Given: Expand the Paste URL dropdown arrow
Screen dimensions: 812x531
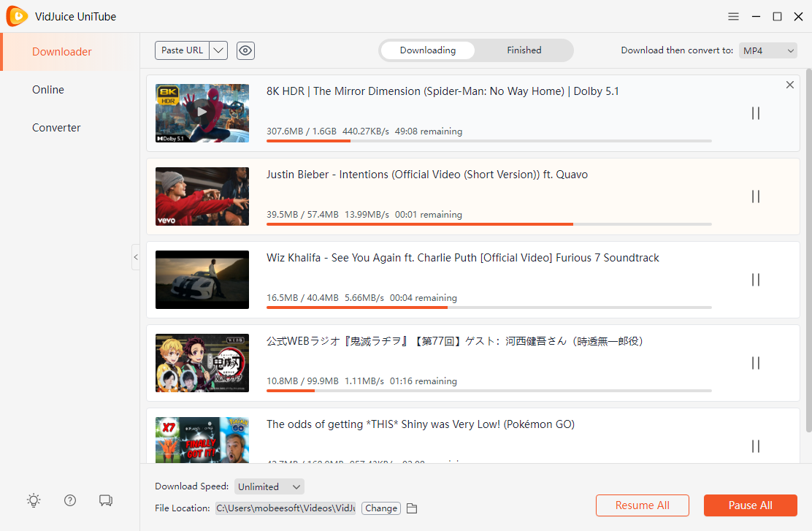Looking at the screenshot, I should pos(218,51).
